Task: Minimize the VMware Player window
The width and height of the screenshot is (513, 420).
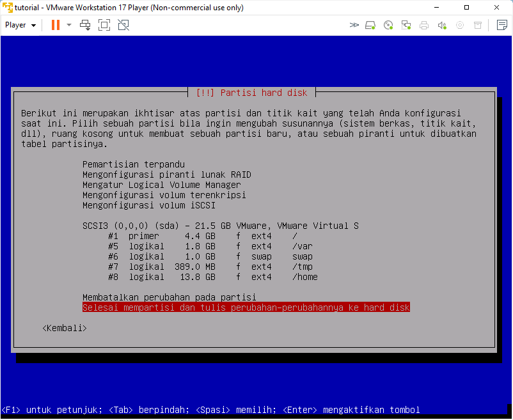Action: coord(436,7)
